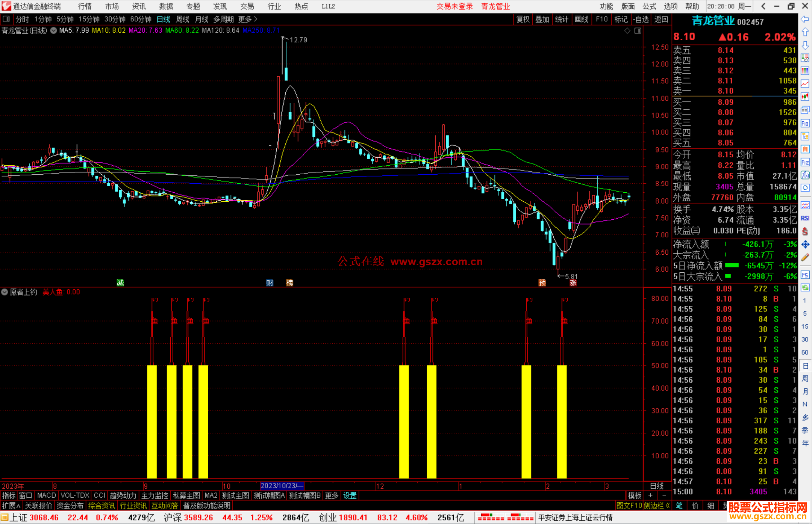Click the 模板 button
The width and height of the screenshot is (812, 524).
point(635,495)
